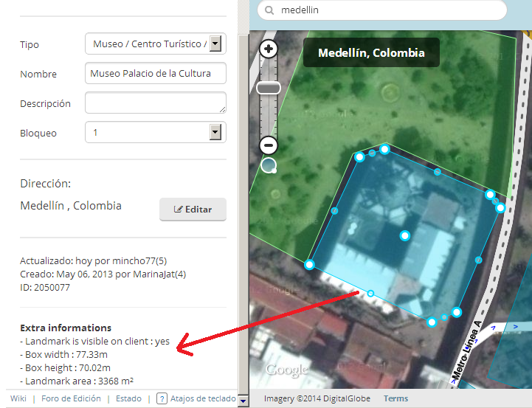Click the Medellín, Colombia map label
Viewport: 532px width, 408px height.
click(371, 52)
